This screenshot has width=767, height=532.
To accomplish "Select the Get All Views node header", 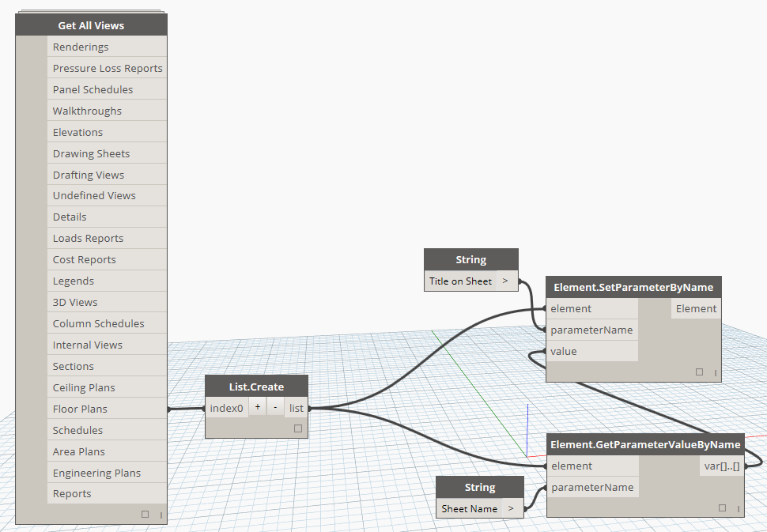I will (x=90, y=25).
